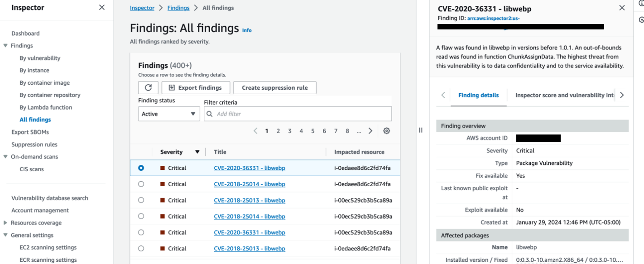This screenshot has height=264, width=644.
Task: Close the Inspector navigation pane with its X icon
Action: [x=101, y=7]
